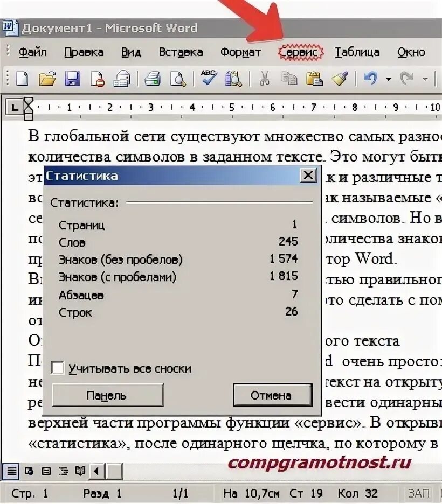Undo the last action
This screenshot has height=504, width=442.
point(371,78)
